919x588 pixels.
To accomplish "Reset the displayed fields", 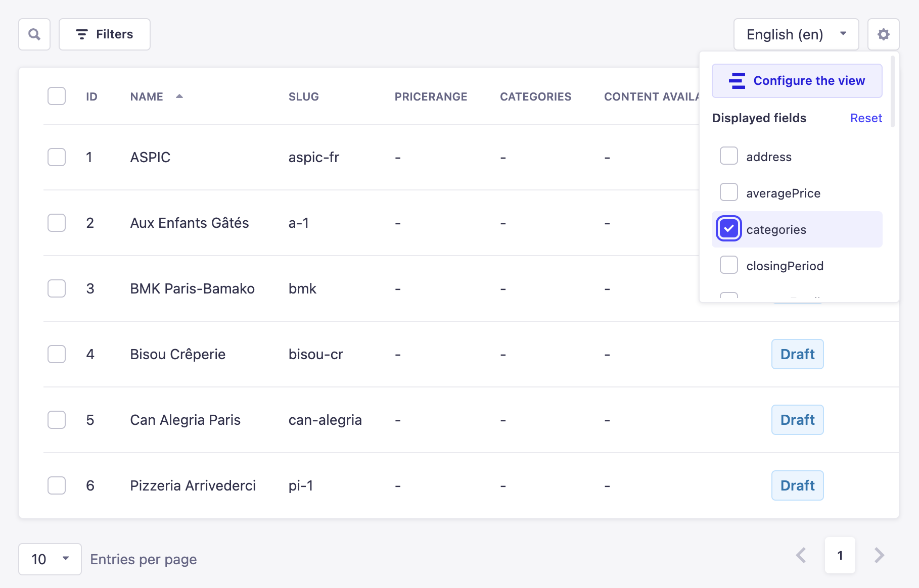I will tap(866, 118).
